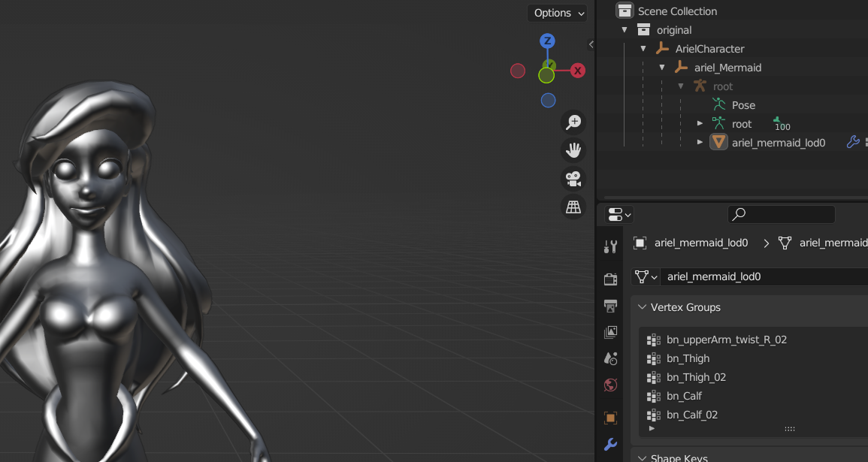
Task: Click the Z axis on navigation gizmo
Action: (x=547, y=41)
